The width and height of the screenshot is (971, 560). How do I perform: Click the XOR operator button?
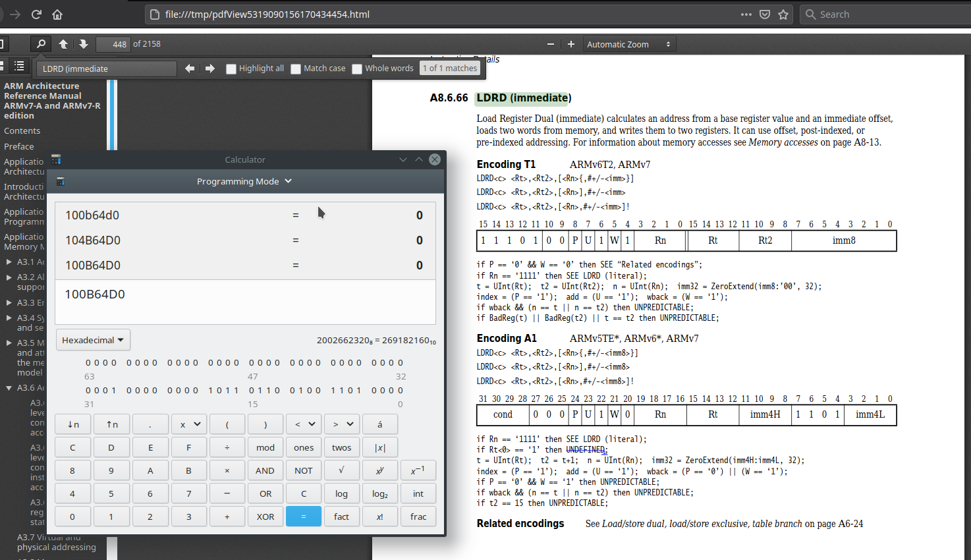(x=265, y=517)
